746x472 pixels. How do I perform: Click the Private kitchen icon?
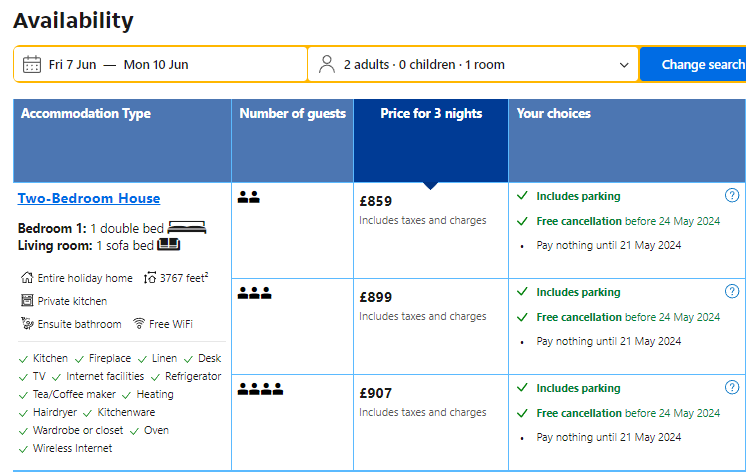[x=27, y=301]
